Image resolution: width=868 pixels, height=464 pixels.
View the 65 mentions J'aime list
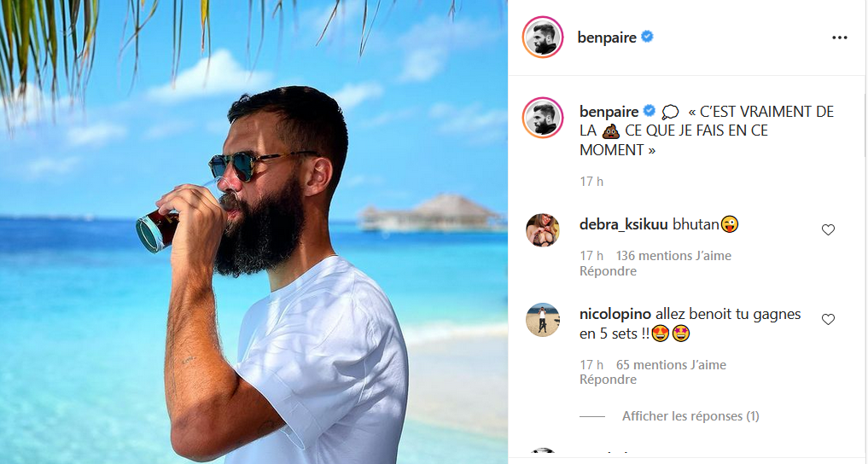point(671,365)
